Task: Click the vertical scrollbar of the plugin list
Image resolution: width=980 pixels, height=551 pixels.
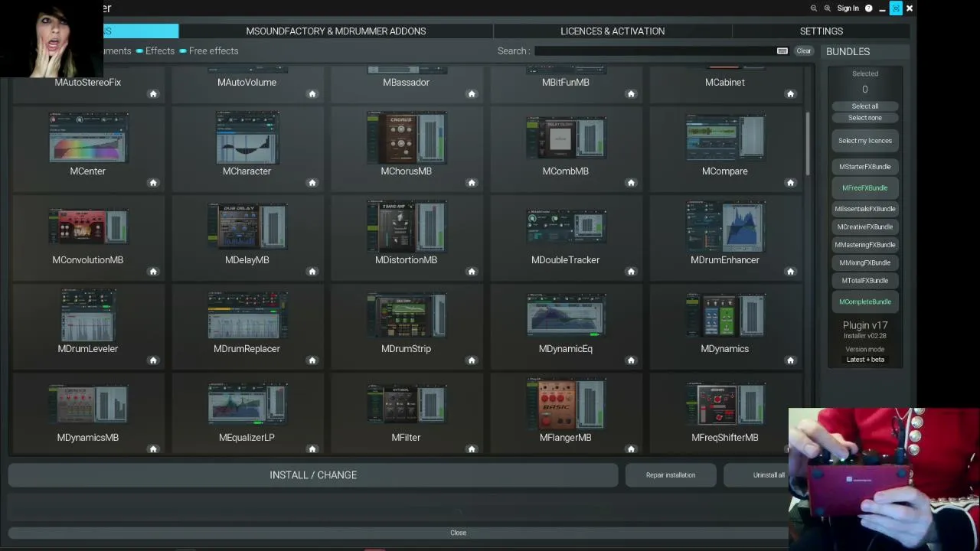Action: pyautogui.click(x=808, y=144)
